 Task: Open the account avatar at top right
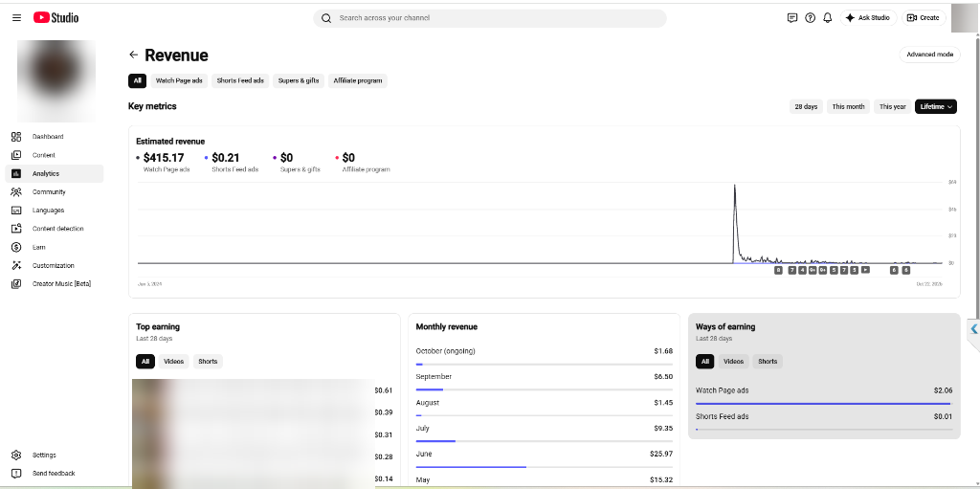[963, 18]
